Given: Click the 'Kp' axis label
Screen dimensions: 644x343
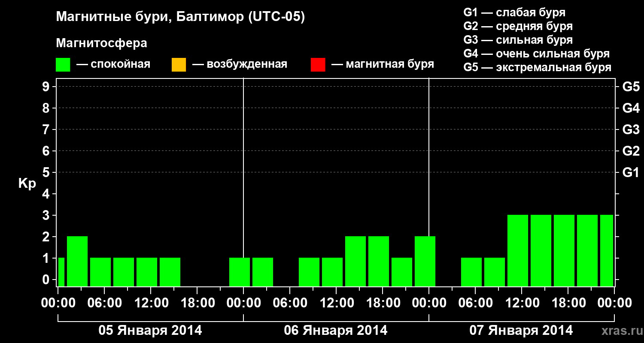Looking at the screenshot, I should point(27,184).
